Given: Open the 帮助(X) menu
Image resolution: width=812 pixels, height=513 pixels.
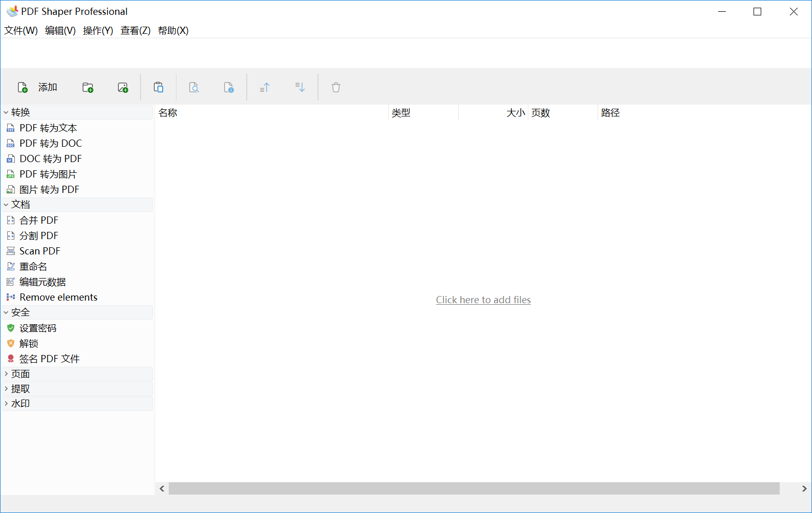Looking at the screenshot, I should click(x=173, y=31).
